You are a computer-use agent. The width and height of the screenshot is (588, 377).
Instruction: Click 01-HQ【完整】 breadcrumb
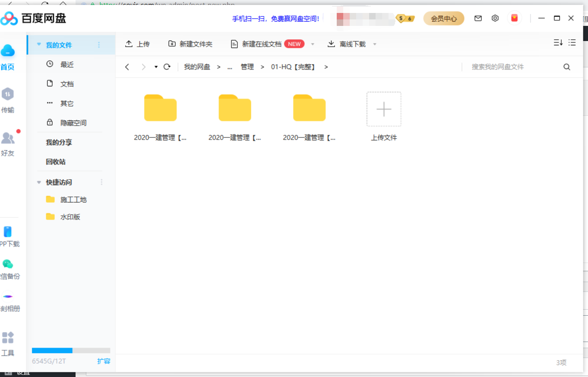294,67
